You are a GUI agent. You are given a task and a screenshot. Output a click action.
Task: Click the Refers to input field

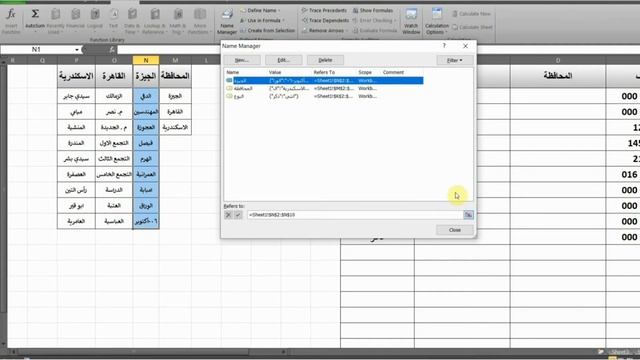click(x=354, y=215)
